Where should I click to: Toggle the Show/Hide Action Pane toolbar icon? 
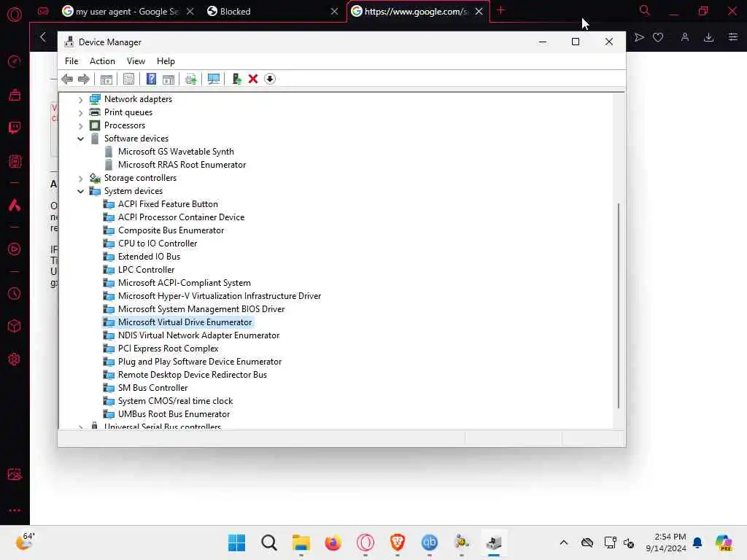pos(169,79)
